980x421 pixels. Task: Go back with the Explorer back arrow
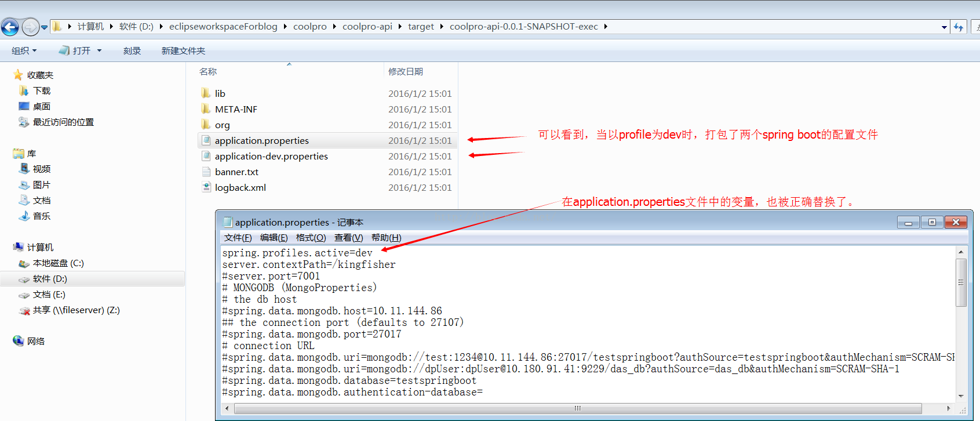[10, 27]
